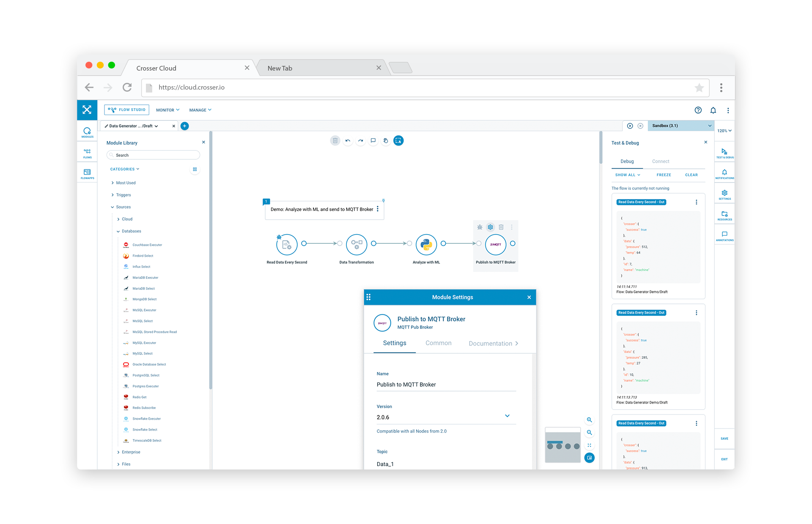Open the Modules sidebar panel
This screenshot has width=812, height=524.
[x=87, y=132]
